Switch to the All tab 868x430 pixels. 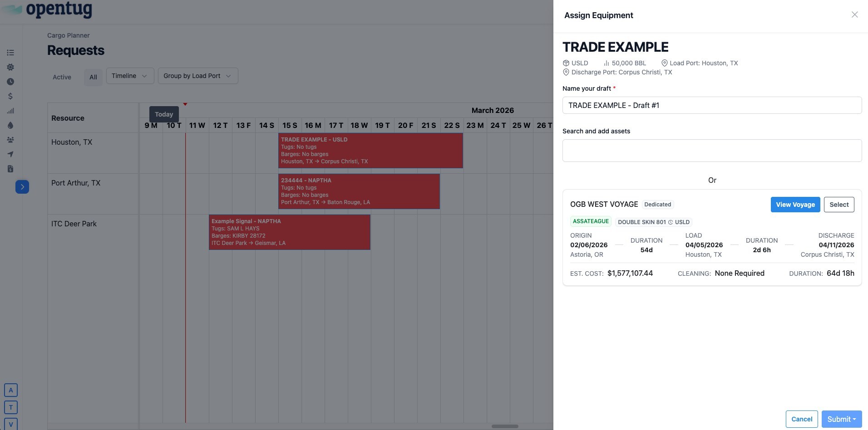pyautogui.click(x=93, y=77)
